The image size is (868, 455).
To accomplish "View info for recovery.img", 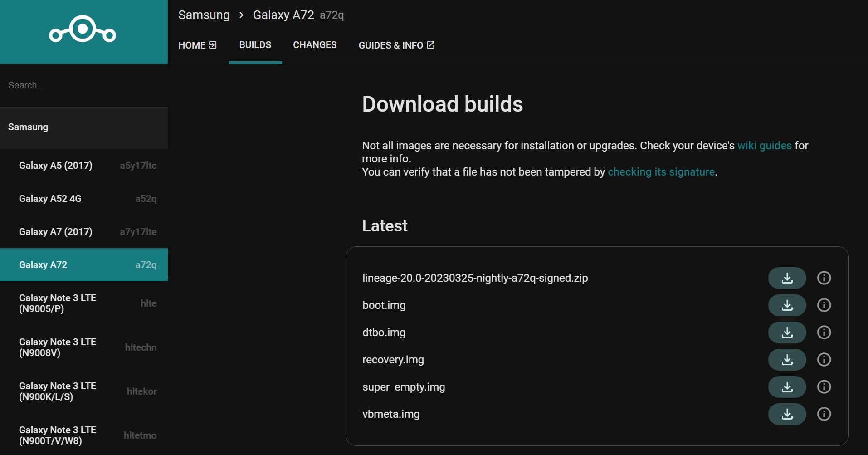I will click(x=824, y=359).
